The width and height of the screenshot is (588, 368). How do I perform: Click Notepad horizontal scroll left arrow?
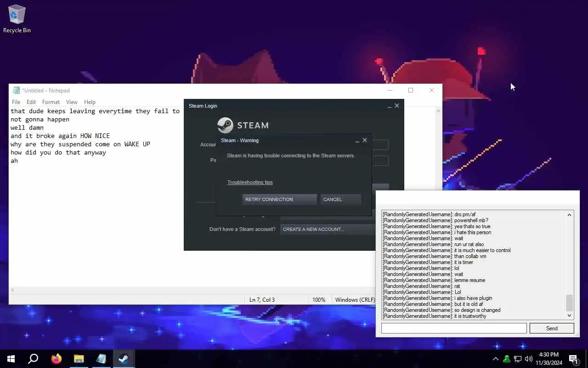tap(13, 290)
